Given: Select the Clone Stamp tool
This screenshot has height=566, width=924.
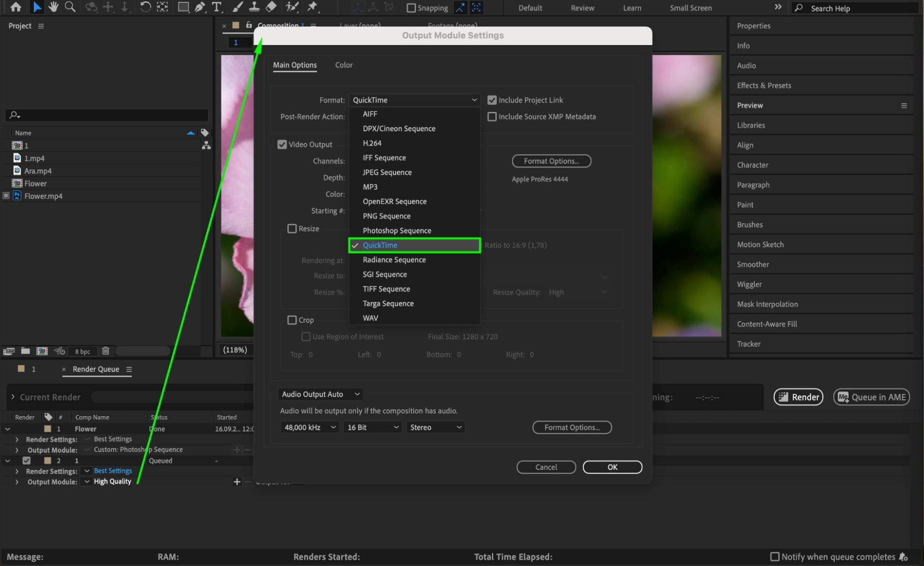Looking at the screenshot, I should tap(254, 7).
